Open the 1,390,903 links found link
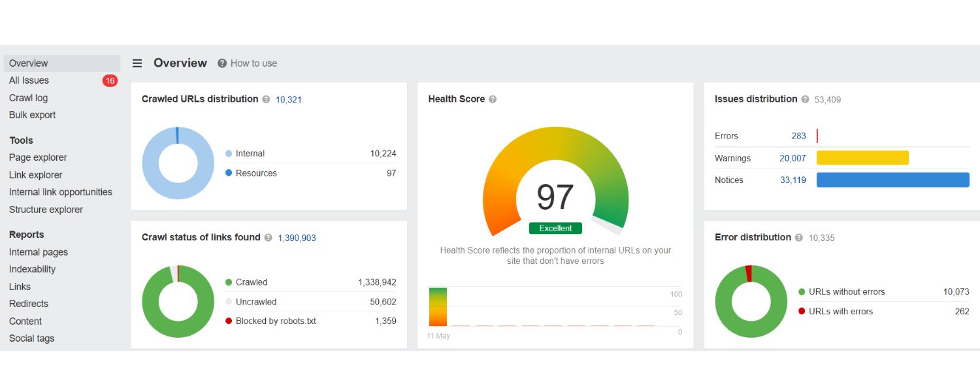This screenshot has width=980, height=392. tap(297, 238)
